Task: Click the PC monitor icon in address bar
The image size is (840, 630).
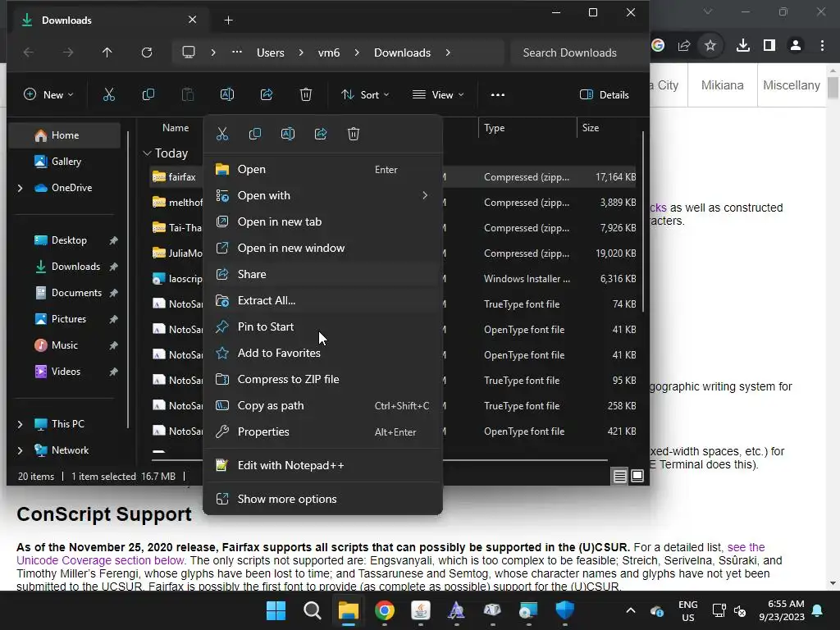Action: coord(189,52)
